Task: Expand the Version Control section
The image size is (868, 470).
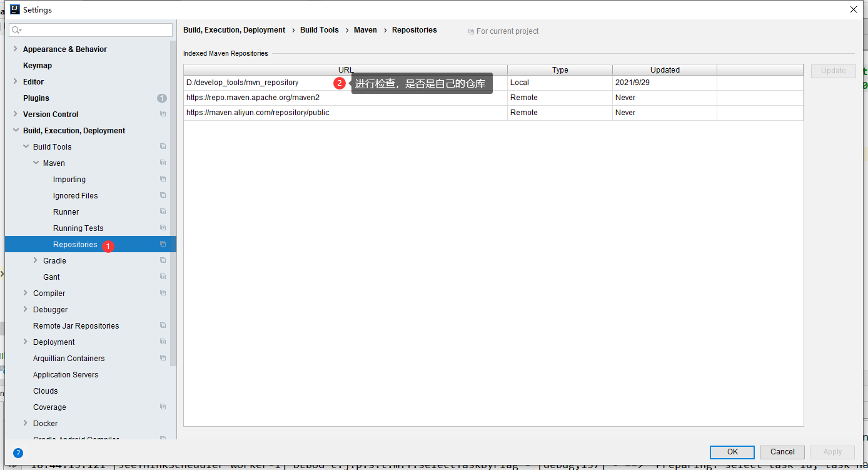Action: [x=16, y=114]
